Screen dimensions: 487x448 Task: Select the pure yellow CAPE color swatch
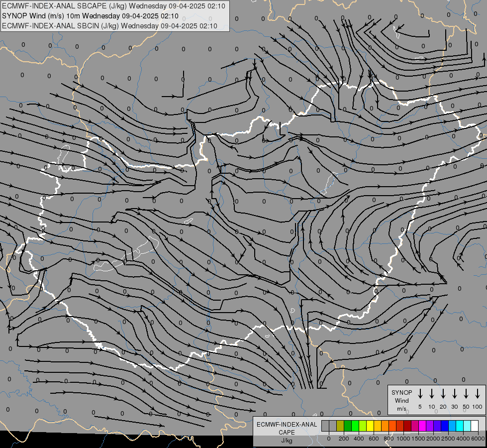pos(370,426)
